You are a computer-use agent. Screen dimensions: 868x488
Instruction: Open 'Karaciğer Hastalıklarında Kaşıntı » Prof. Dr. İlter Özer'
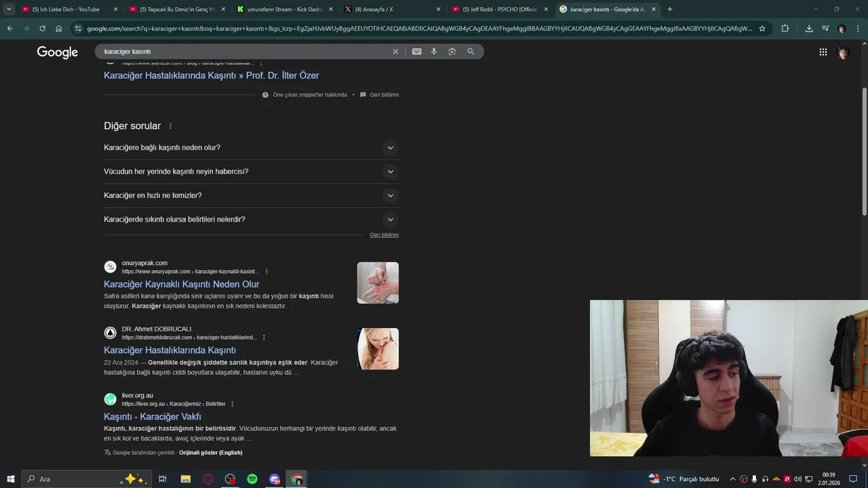(x=211, y=75)
